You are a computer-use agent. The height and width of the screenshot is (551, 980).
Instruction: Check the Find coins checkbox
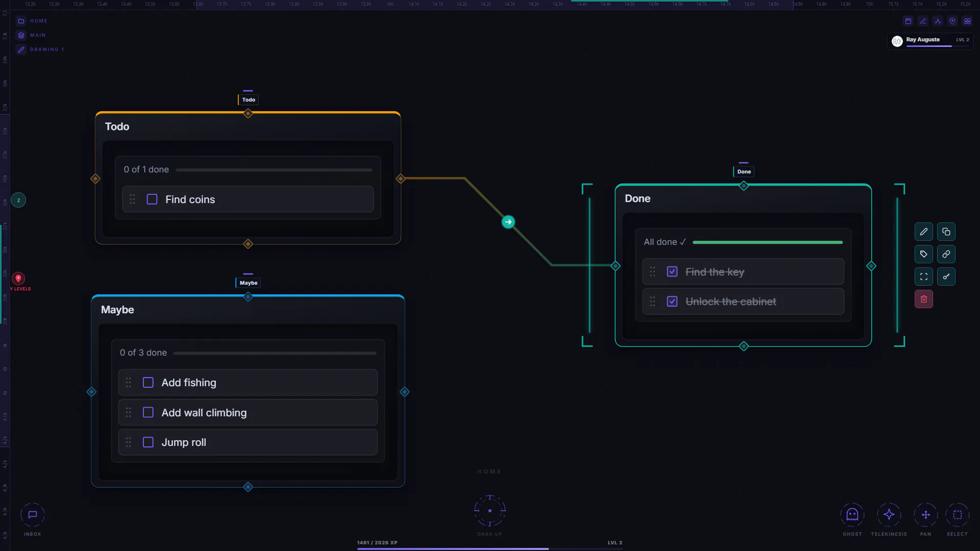[152, 199]
